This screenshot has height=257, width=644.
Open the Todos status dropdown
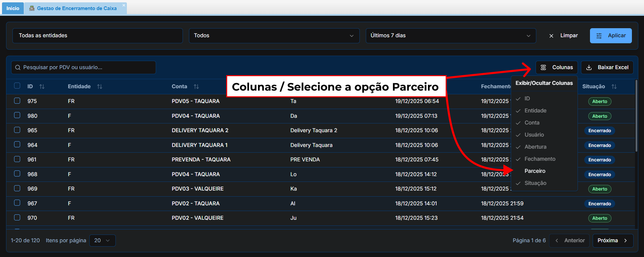pos(274,36)
